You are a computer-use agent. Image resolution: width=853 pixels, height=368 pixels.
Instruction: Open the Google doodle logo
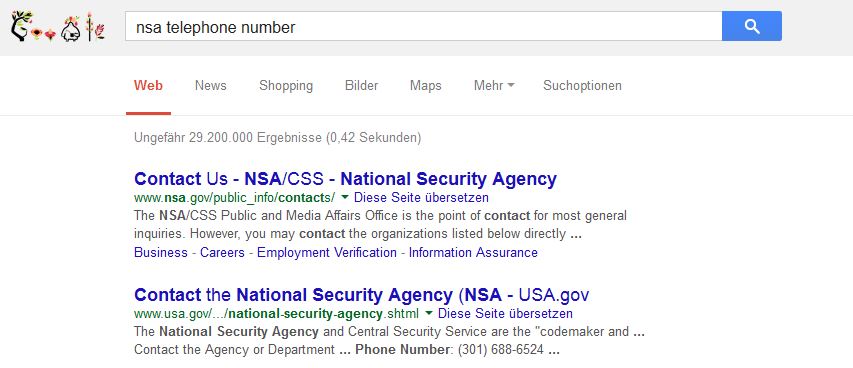point(58,27)
